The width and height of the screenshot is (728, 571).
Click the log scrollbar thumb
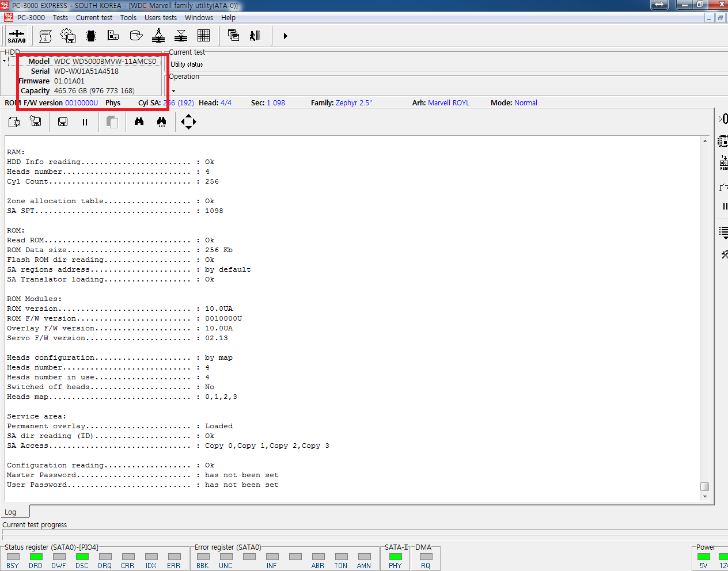[704, 486]
